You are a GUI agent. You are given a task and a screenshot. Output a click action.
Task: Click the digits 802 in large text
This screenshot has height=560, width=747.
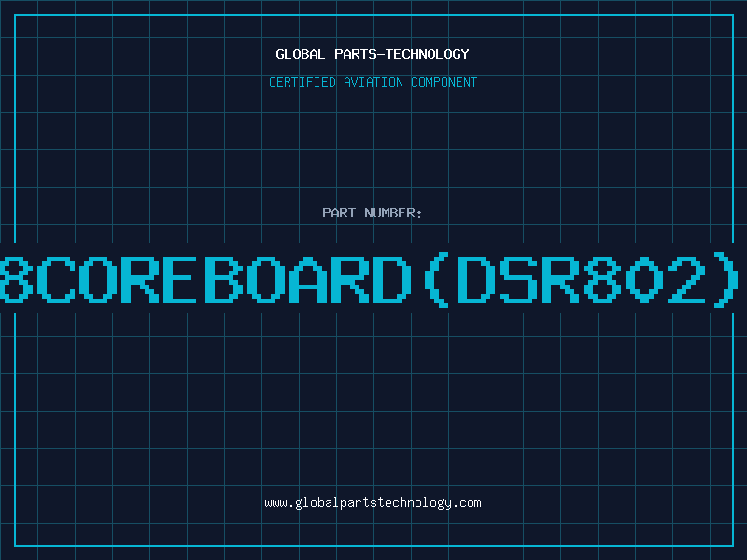[643, 280]
